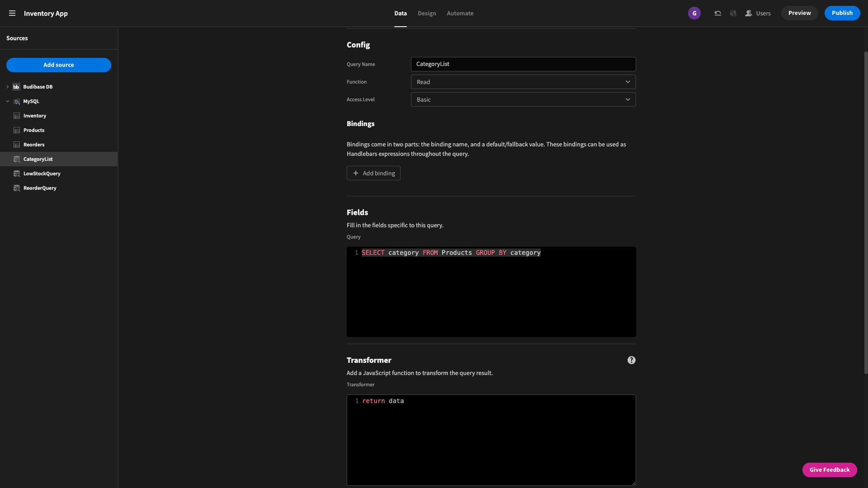The width and height of the screenshot is (868, 488).
Task: Switch to the Design tab
Action: 426,14
